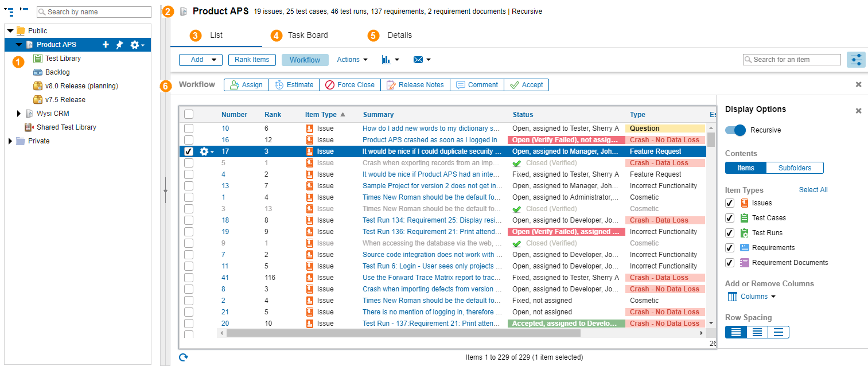This screenshot has height=370, width=868.
Task: Open the bar chart reports icon
Action: [390, 60]
